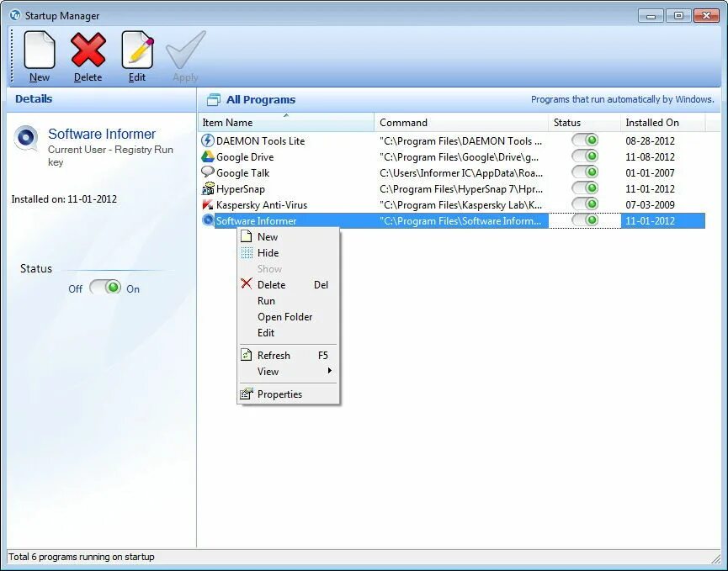Click the DAEMON Tools command path
The width and height of the screenshot is (728, 571).
click(x=460, y=141)
